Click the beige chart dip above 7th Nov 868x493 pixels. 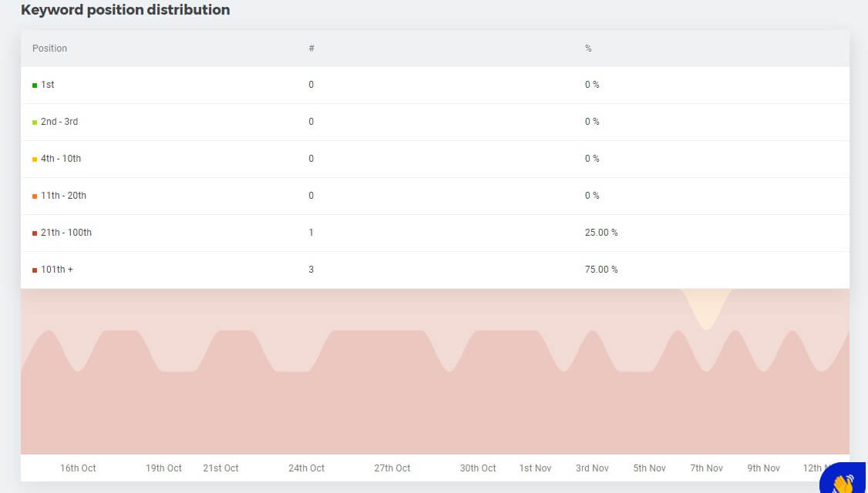pos(706,307)
